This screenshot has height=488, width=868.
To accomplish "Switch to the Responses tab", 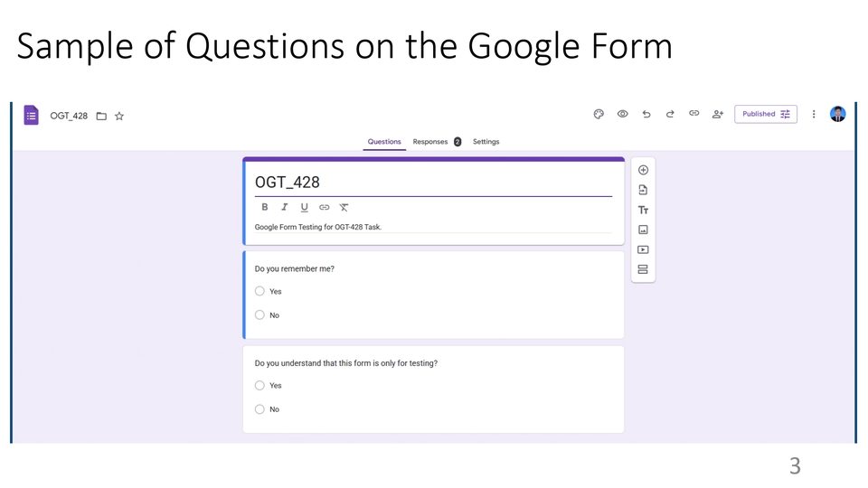I will tap(431, 142).
